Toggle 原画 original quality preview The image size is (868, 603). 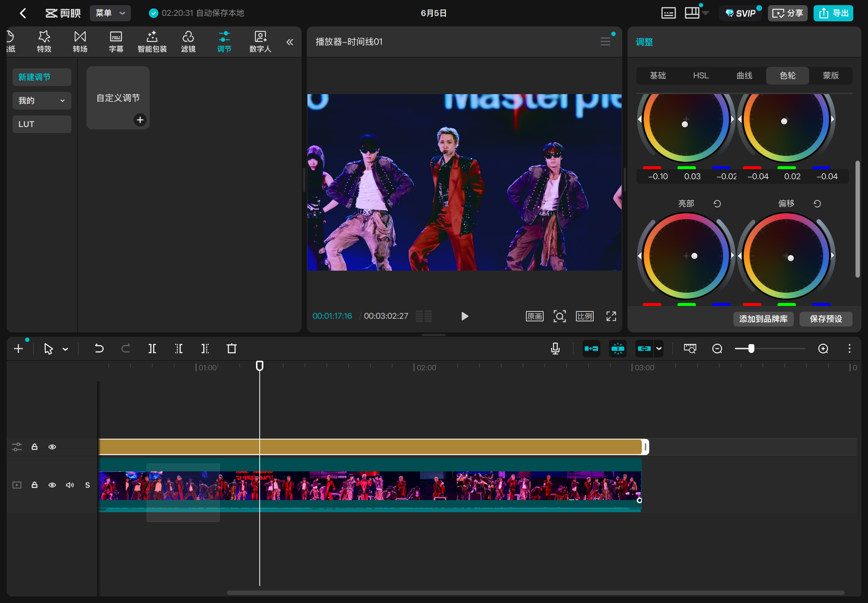[x=535, y=316]
